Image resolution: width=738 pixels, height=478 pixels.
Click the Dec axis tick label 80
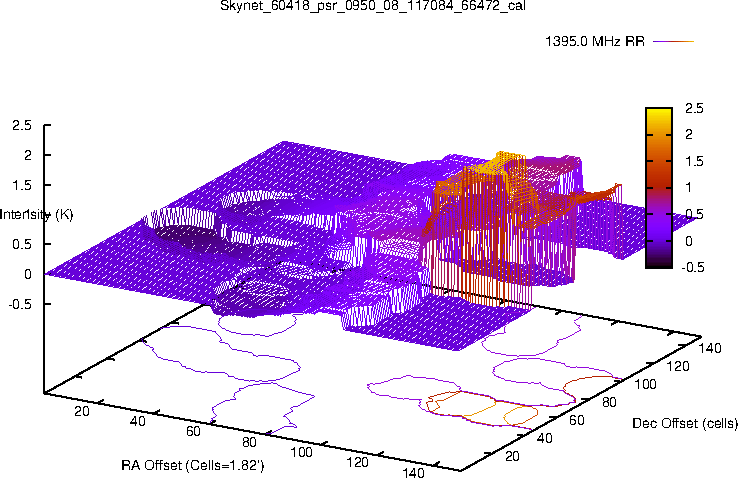coord(609,402)
